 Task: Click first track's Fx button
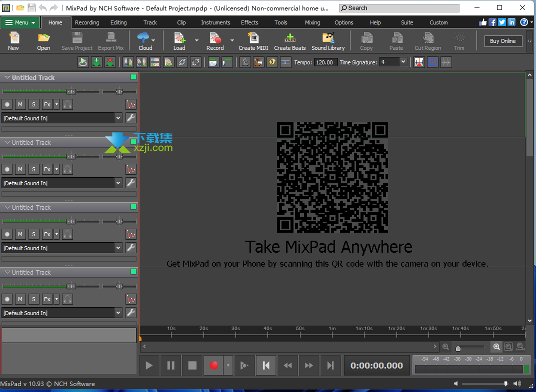[x=47, y=104]
